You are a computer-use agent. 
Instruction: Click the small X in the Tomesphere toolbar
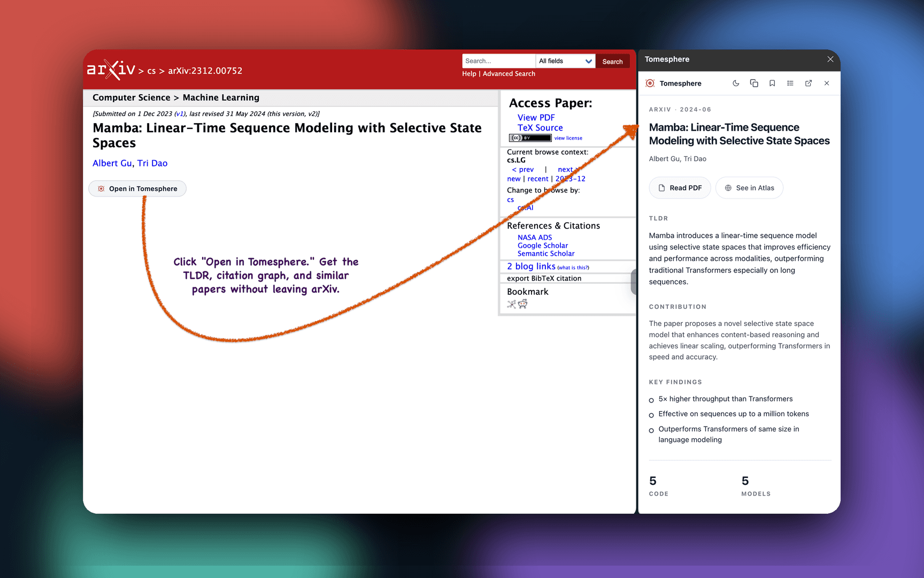point(827,83)
